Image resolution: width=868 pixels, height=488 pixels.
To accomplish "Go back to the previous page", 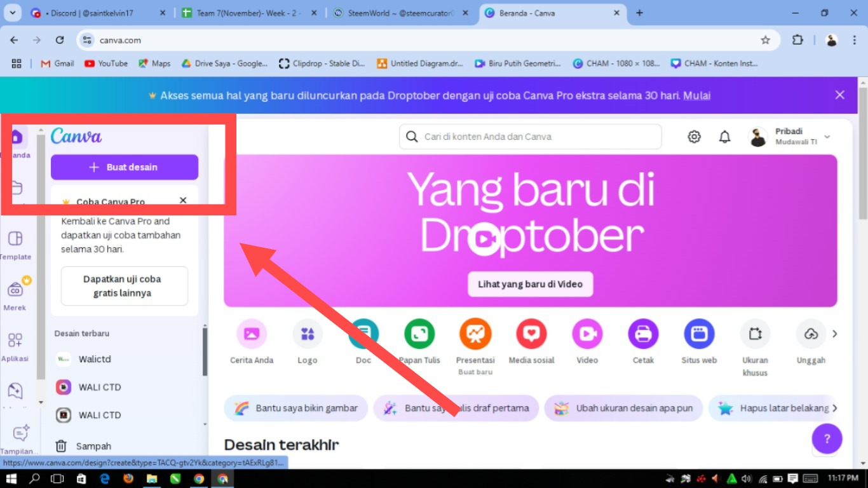I will (x=14, y=40).
